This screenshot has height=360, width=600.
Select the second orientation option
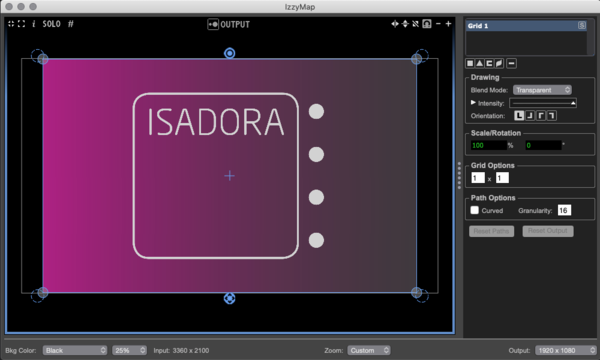tap(530, 116)
